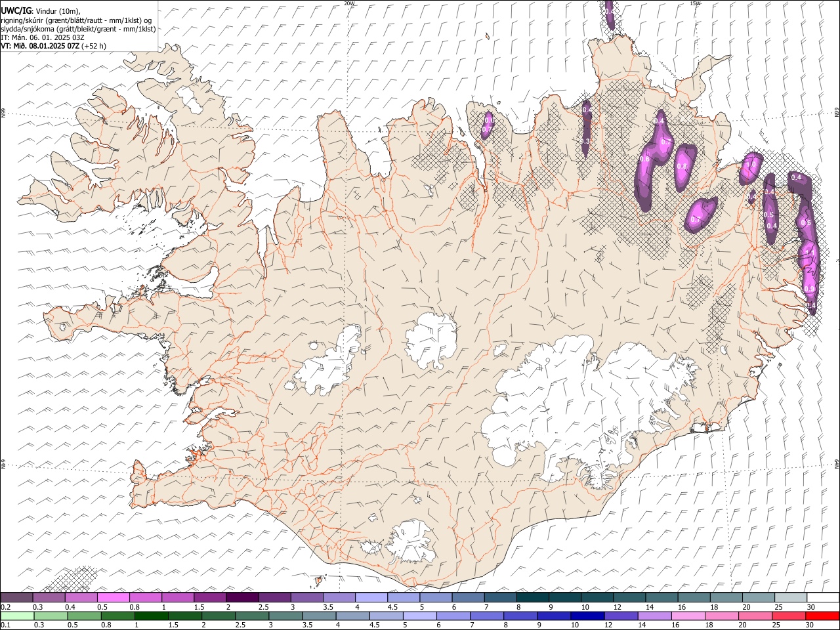840x630 pixels.
Task: Click the bright pink 0.5 snow legend swatch
Action: click(x=113, y=597)
